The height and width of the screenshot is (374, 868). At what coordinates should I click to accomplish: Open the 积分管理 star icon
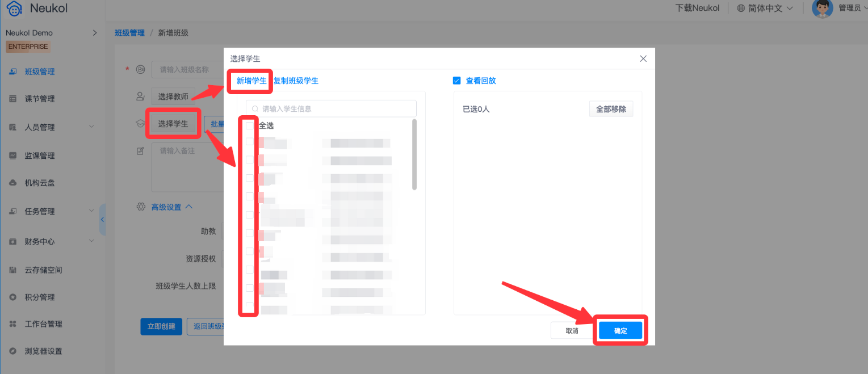pos(12,297)
